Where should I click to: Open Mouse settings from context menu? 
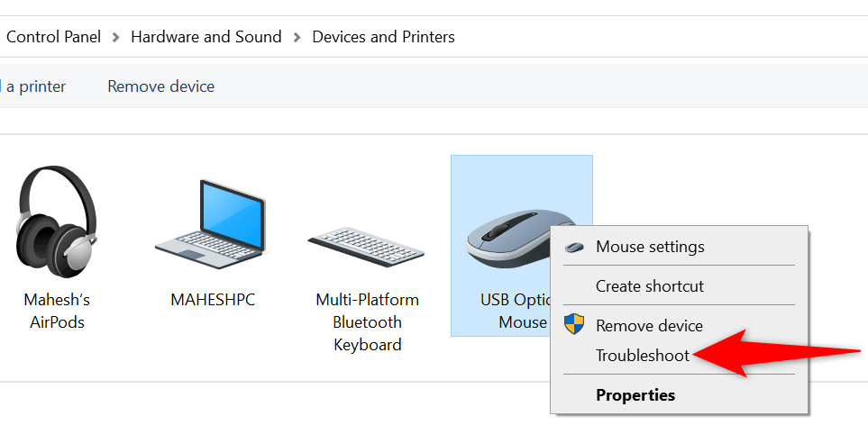point(650,247)
